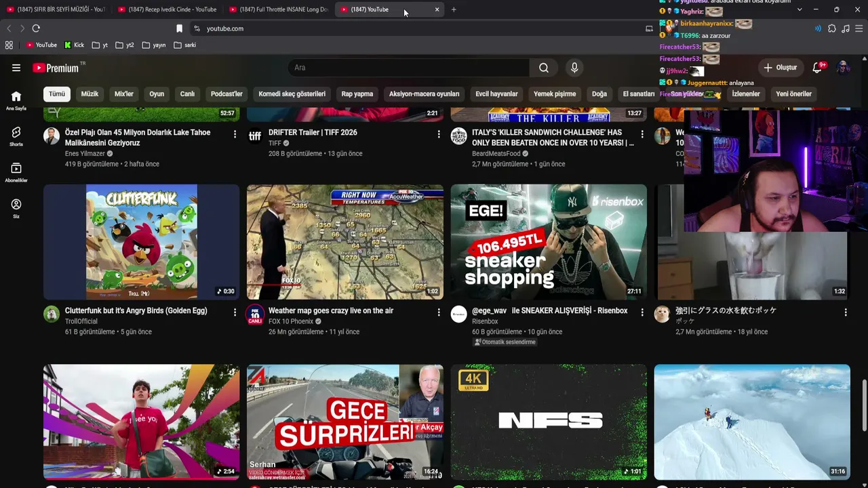Open more options for the Clutterfunk video
The image size is (868, 488).
point(235,312)
